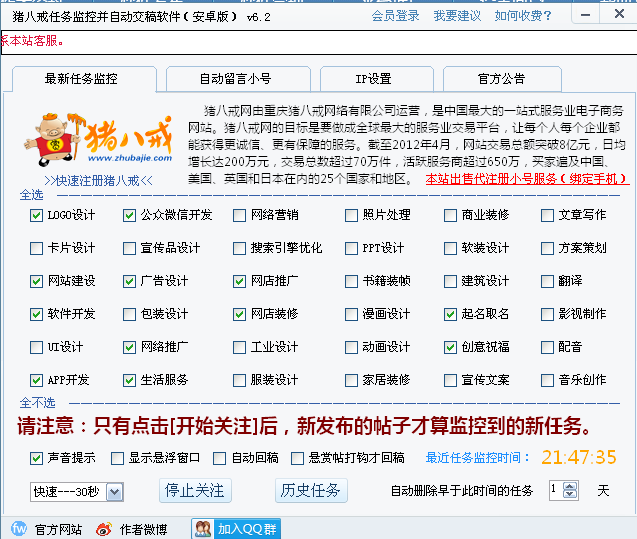
Task: Check the 影视制作 checkbox
Action: click(547, 314)
